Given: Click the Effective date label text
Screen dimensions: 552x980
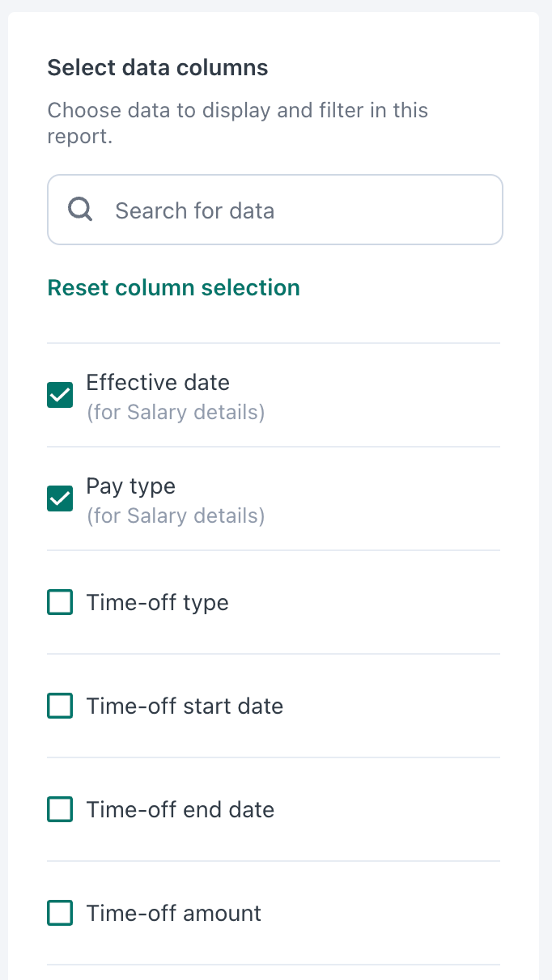Looking at the screenshot, I should click(x=158, y=382).
